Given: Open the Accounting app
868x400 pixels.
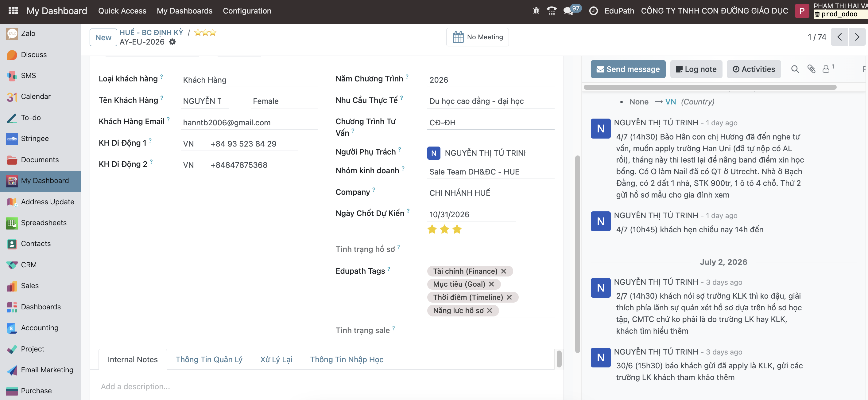Looking at the screenshot, I should 41,328.
